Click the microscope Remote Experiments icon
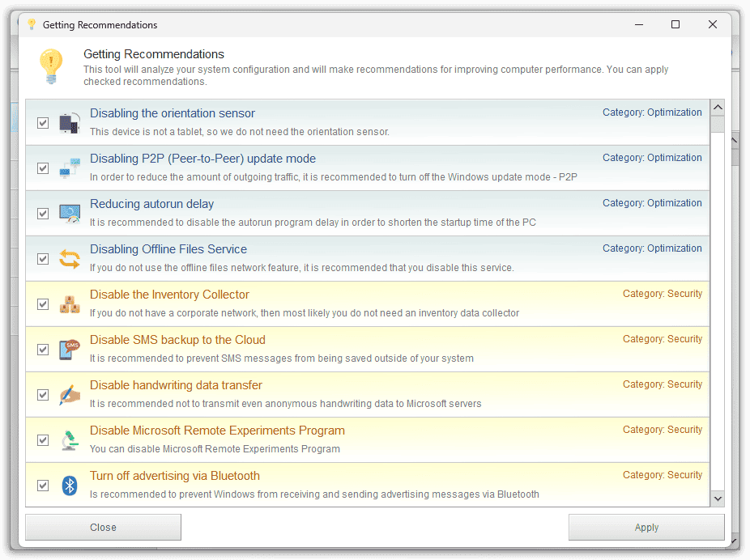This screenshot has height=560, width=750. pyautogui.click(x=70, y=440)
